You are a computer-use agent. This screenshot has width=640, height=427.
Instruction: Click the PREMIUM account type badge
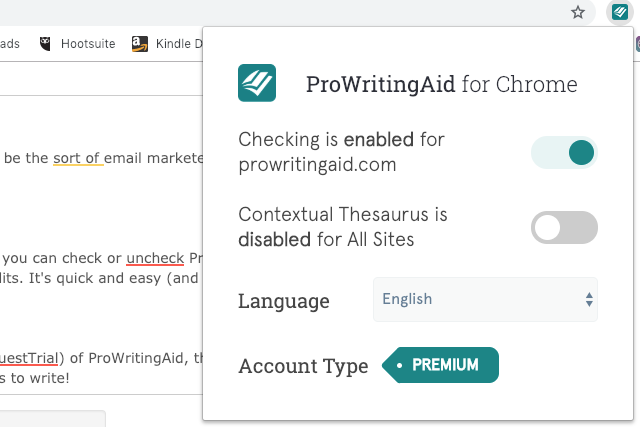point(440,365)
